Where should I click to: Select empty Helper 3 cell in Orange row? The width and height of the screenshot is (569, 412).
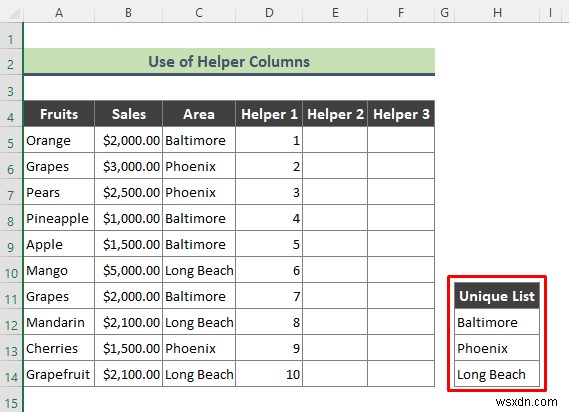pos(401,140)
